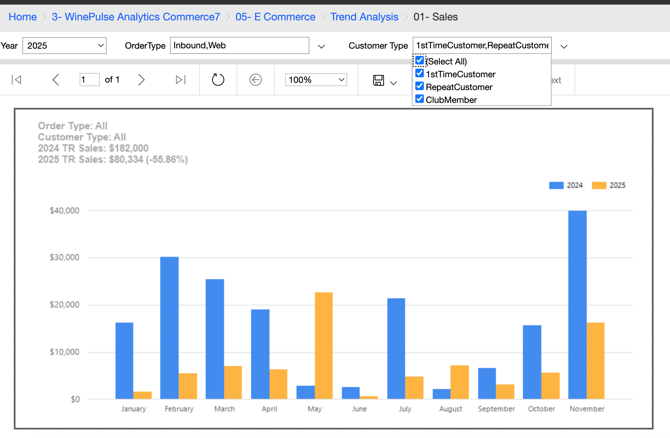Open the save/export icon menu
This screenshot has height=438, width=670.
tap(384, 80)
